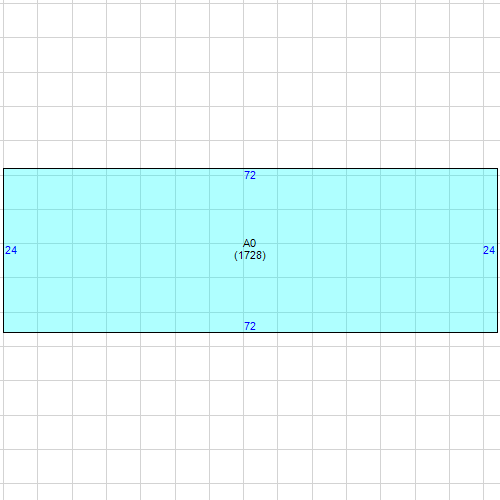Click the top edge 72 dimension

(250, 175)
